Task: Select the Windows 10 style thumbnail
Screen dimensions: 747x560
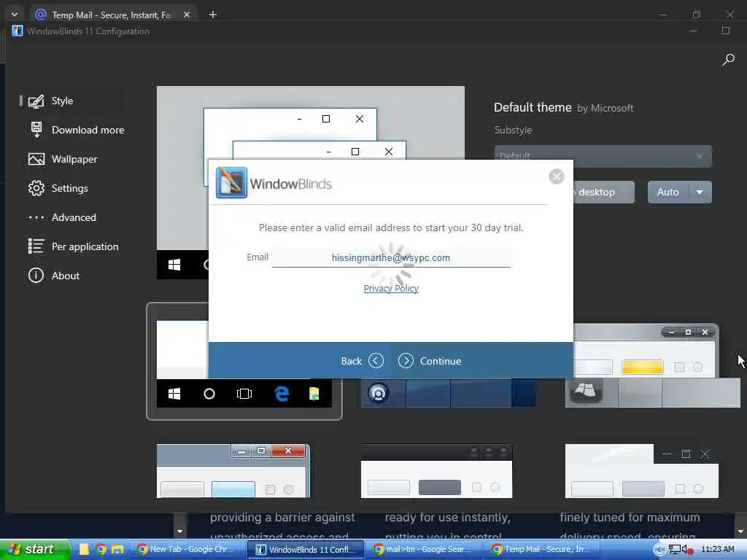Action: point(244,362)
